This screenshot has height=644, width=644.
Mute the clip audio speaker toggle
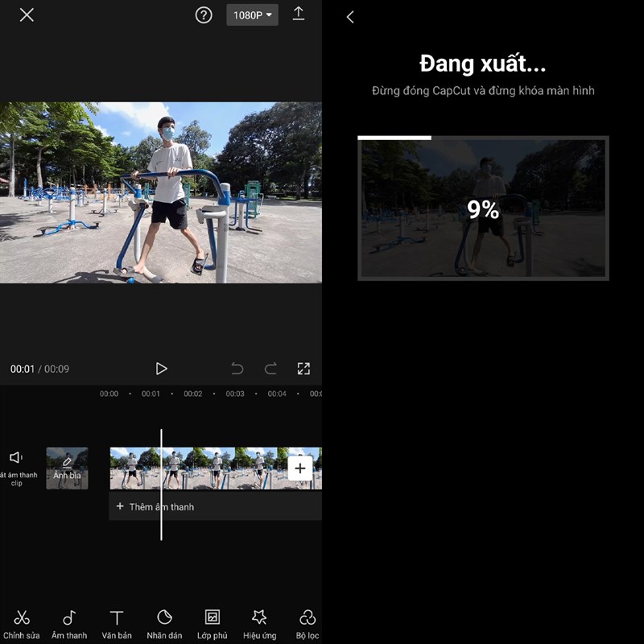click(x=16, y=465)
